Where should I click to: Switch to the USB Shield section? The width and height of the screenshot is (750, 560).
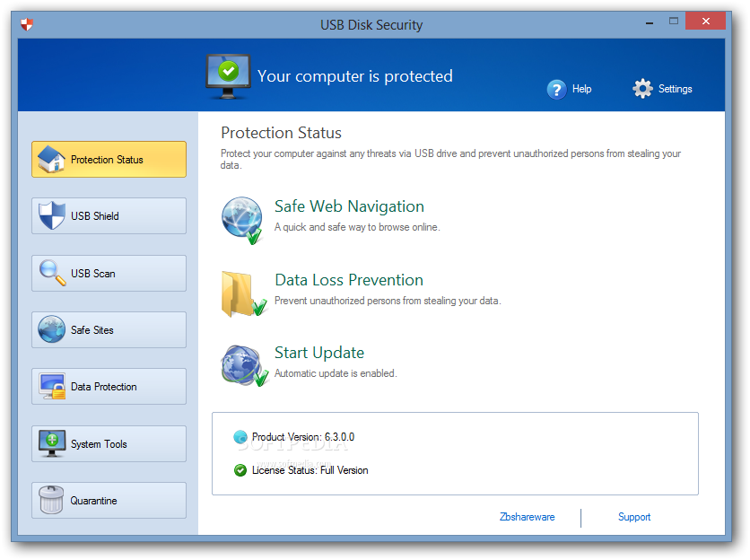click(109, 215)
